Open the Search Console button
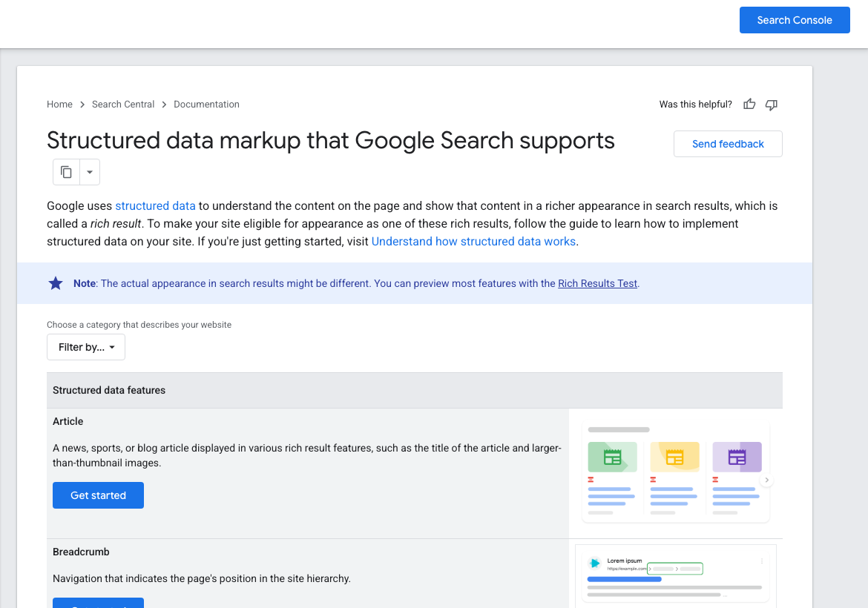Image resolution: width=868 pixels, height=608 pixels. (x=795, y=20)
